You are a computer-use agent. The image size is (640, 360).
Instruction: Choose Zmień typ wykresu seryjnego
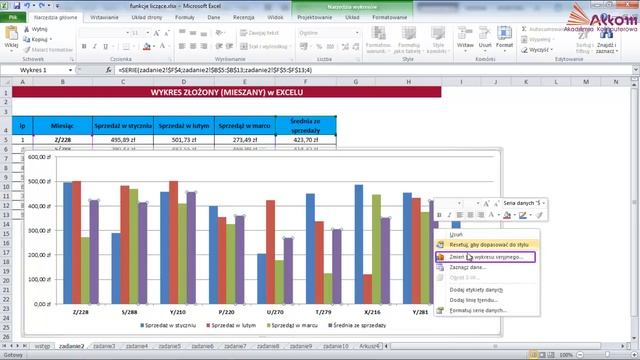point(485,257)
